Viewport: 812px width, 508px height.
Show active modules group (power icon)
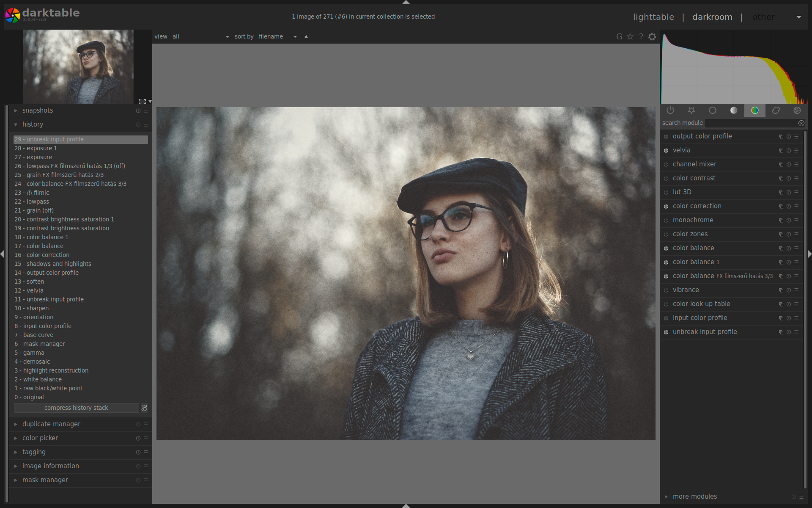[670, 110]
